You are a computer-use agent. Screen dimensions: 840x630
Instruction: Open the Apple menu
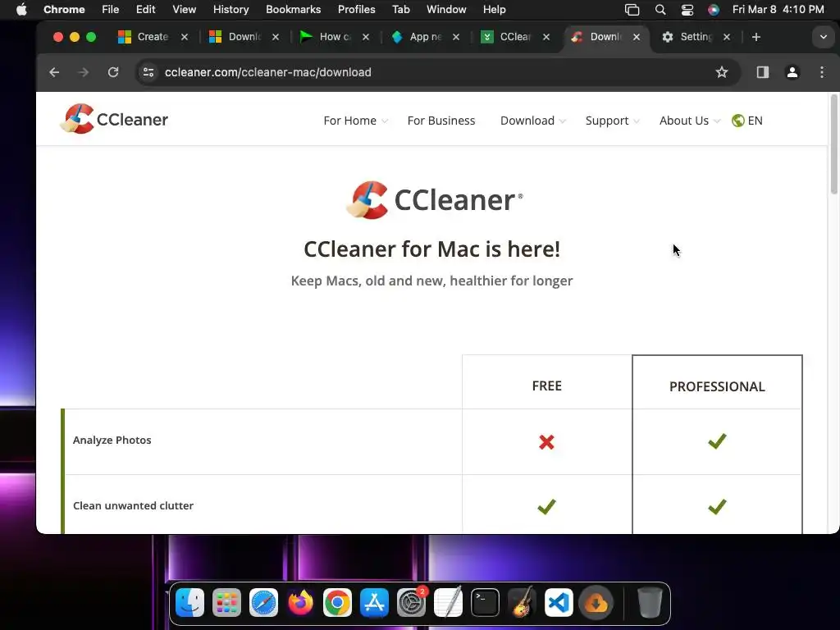coord(21,10)
